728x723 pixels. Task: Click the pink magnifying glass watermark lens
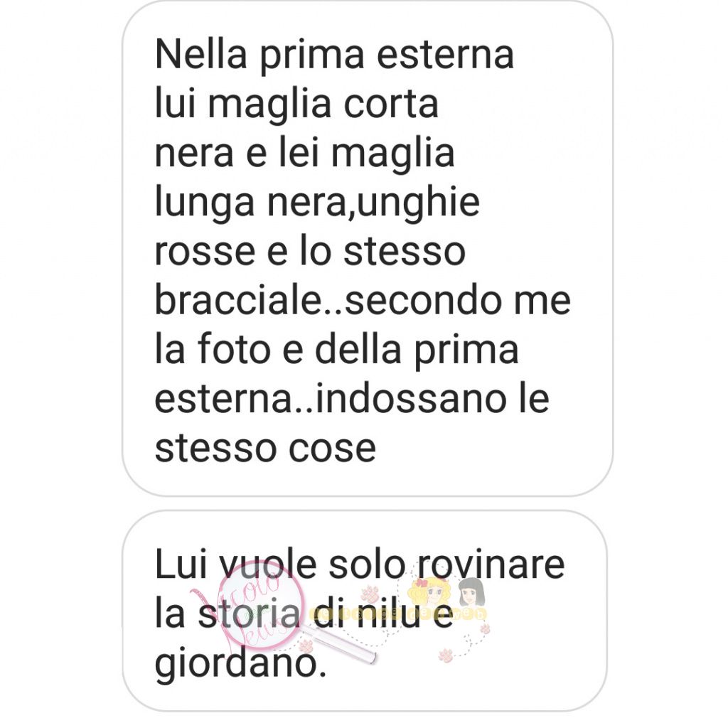tap(262, 604)
